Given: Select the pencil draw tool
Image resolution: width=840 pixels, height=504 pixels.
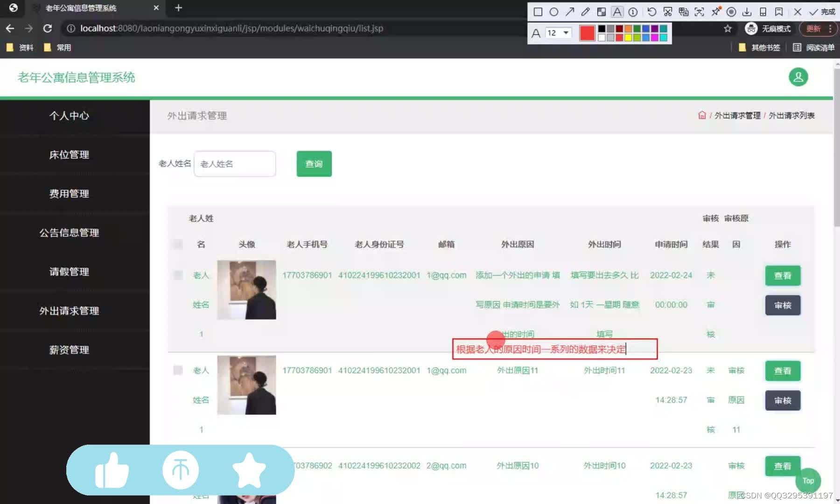Looking at the screenshot, I should click(585, 12).
